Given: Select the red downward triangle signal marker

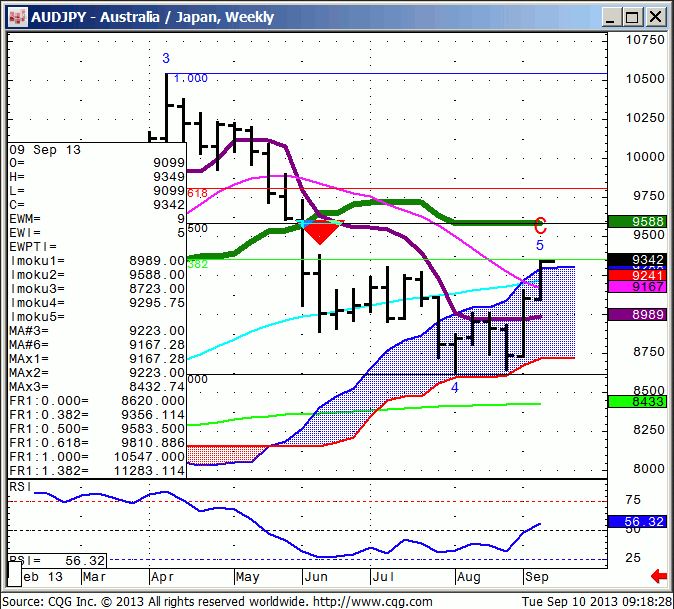Looking at the screenshot, I should 321,233.
